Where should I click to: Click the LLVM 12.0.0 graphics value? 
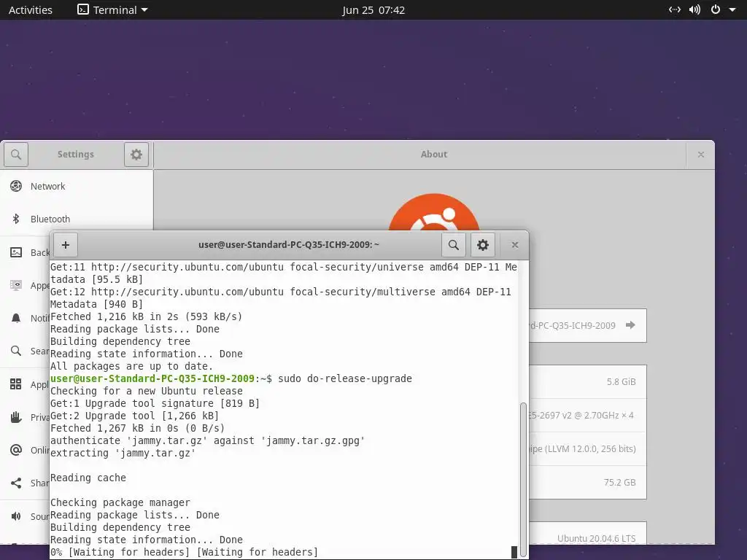[583, 448]
